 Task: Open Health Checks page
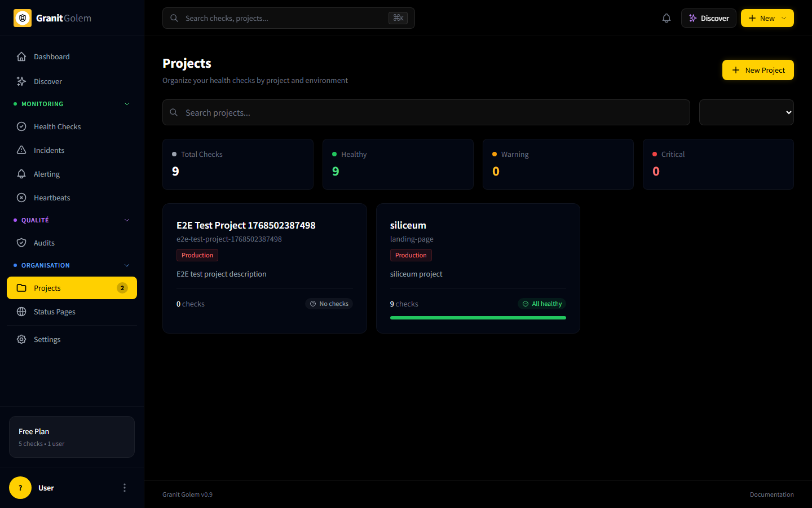[72, 126]
